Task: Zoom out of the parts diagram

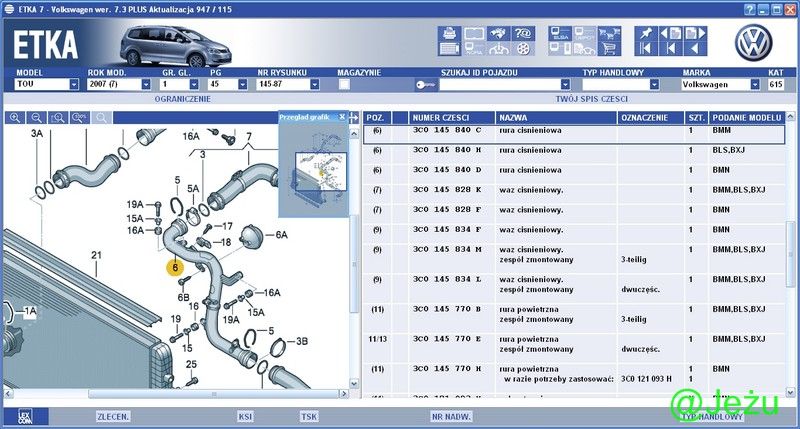Action: [x=36, y=118]
